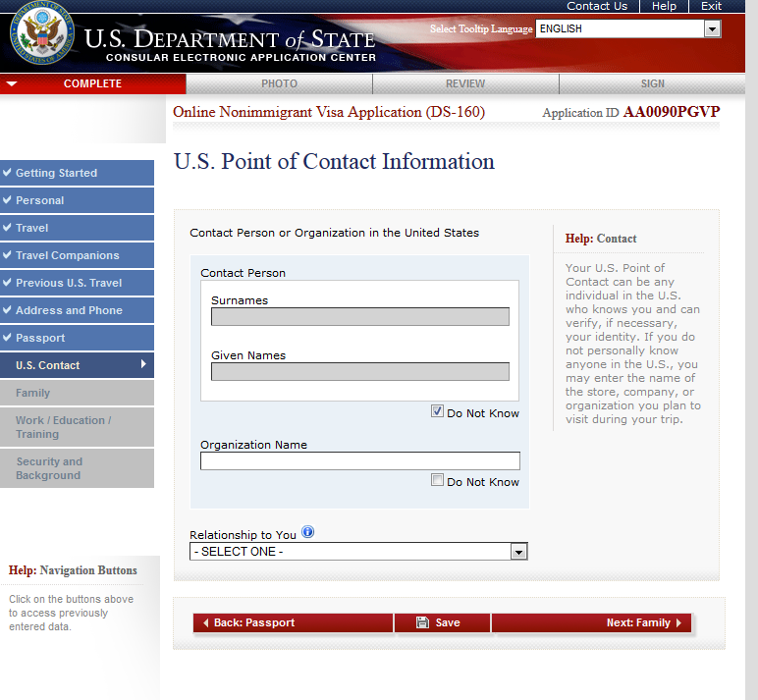The image size is (758, 700).
Task: Click the Help: Contact heading
Action: (601, 239)
